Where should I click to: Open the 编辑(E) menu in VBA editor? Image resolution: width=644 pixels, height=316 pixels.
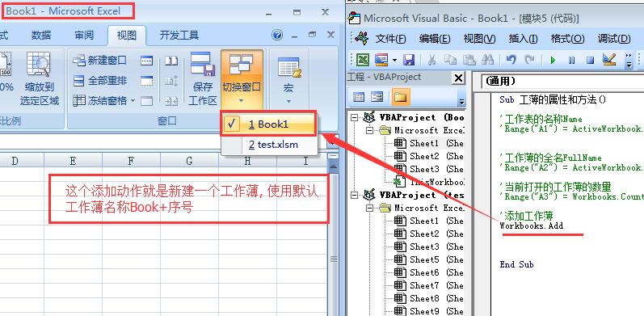435,39
